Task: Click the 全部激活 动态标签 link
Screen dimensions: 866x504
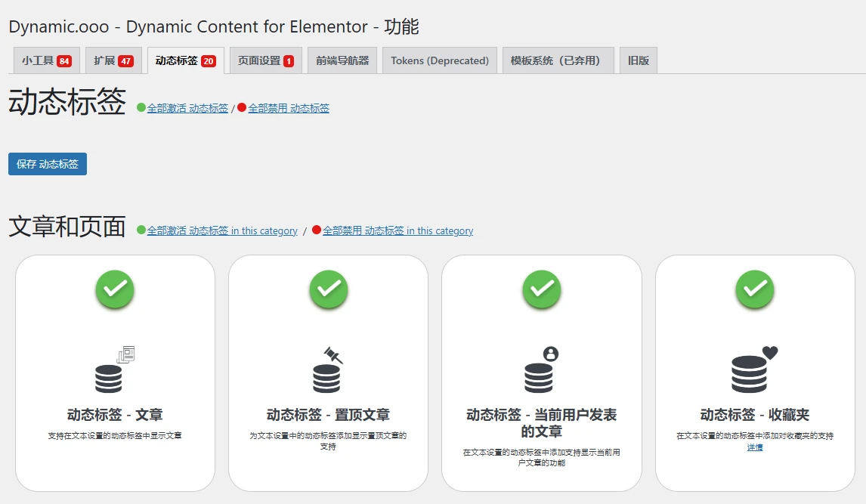Action: [x=188, y=107]
